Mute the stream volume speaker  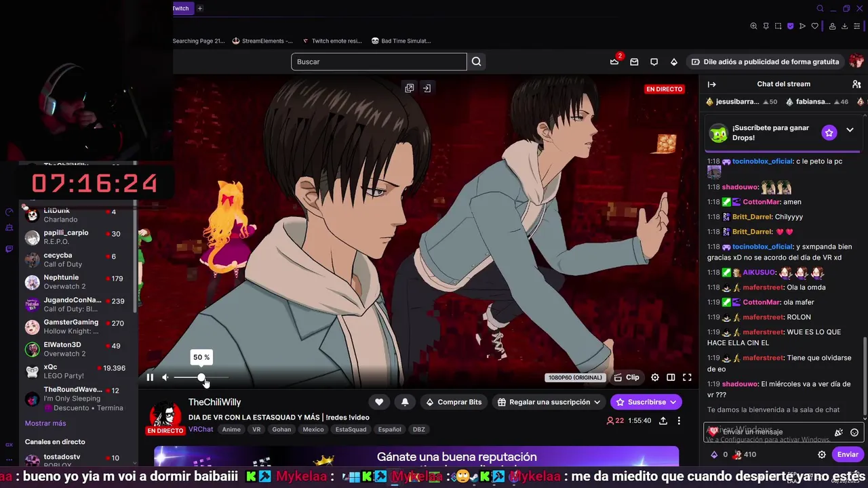165,378
